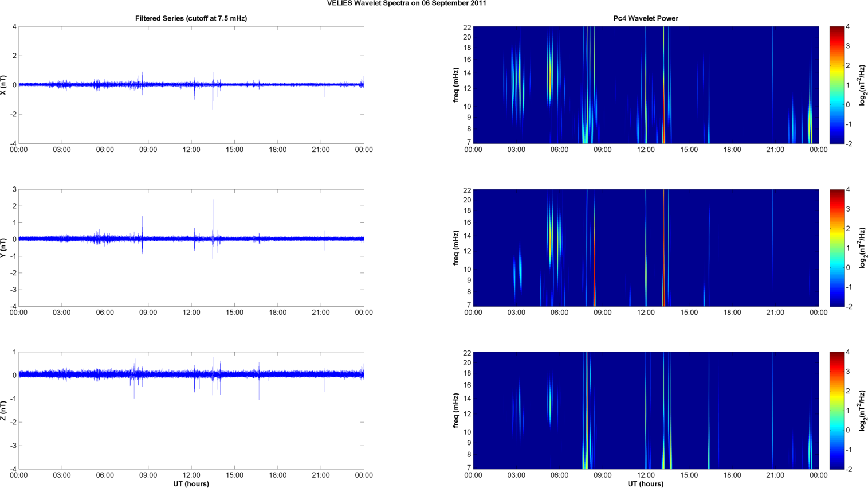Click the 12:00 tick under the X series plot
868x488 pixels.
coord(191,150)
